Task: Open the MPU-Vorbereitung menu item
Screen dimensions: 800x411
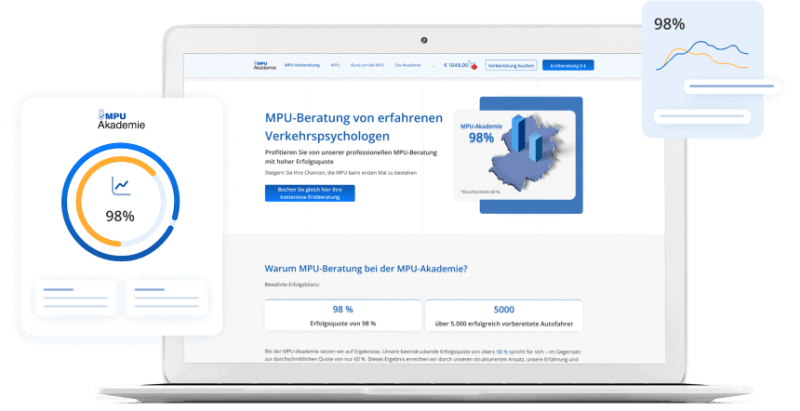Action: 302,65
